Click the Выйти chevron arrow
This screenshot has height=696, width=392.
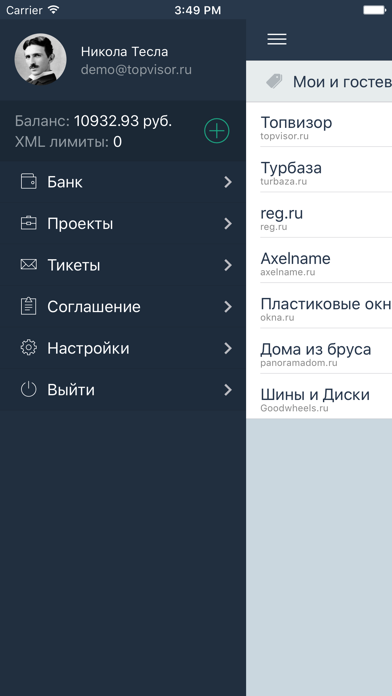[228, 390]
